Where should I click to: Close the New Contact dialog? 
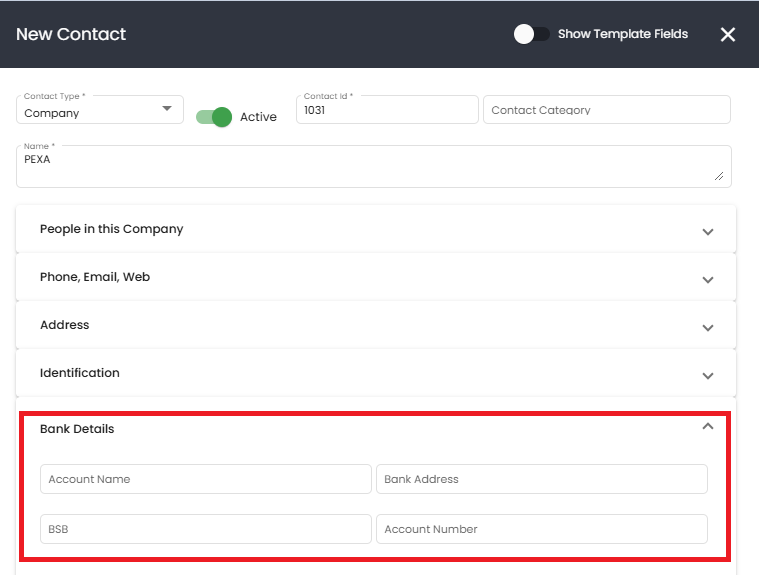click(x=728, y=34)
